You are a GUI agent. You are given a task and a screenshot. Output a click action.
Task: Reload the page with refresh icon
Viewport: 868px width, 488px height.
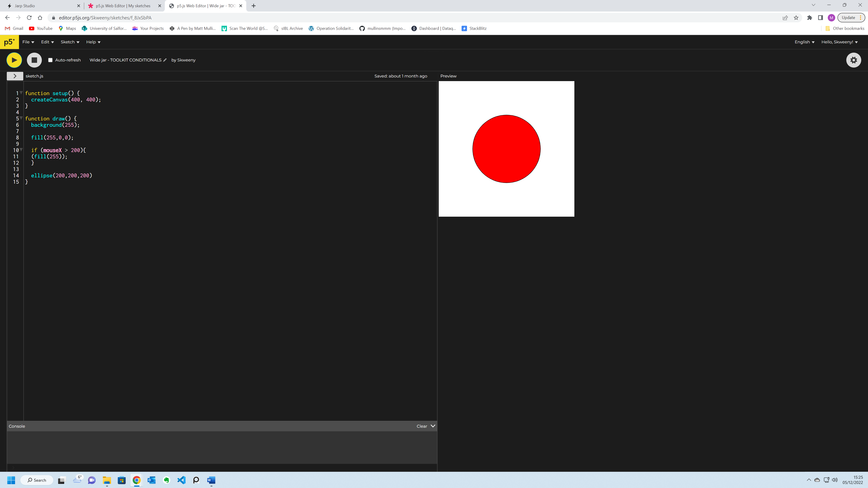(29, 18)
